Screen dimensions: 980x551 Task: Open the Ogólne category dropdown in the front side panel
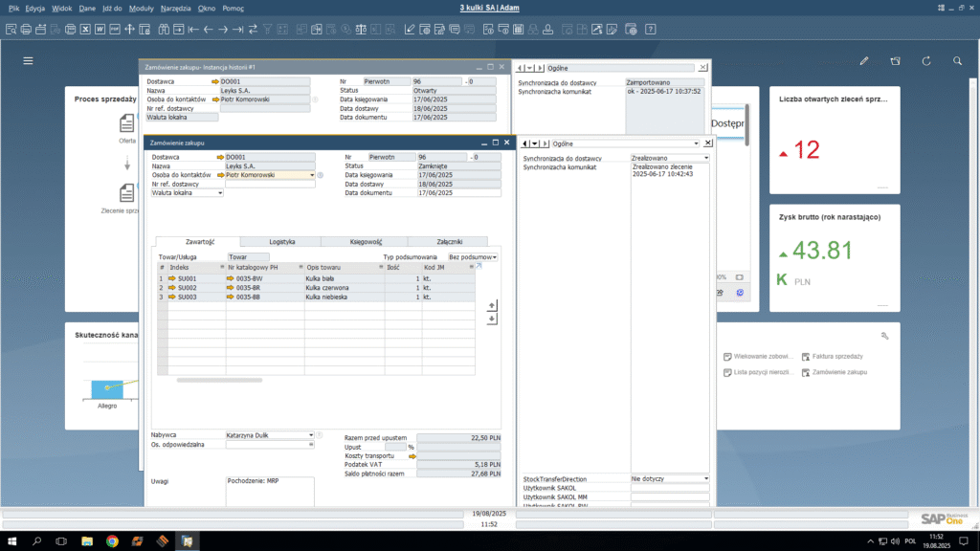tap(697, 143)
